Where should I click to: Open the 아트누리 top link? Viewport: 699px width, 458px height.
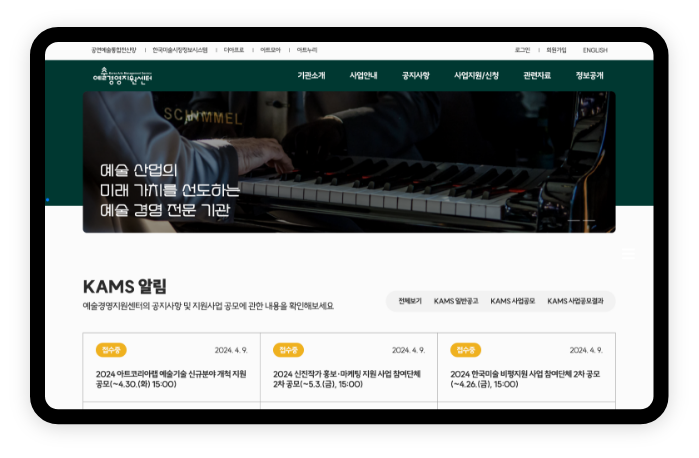tap(307, 50)
